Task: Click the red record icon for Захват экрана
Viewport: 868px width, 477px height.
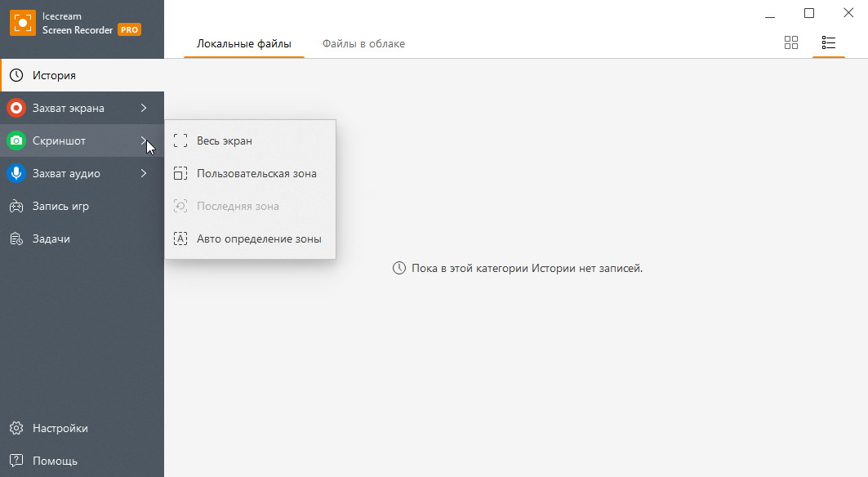Action: [x=16, y=108]
